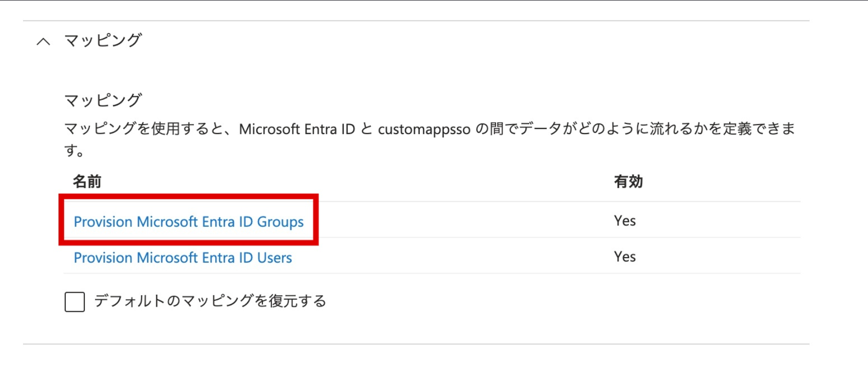Open Provision Microsoft Entra ID Groups mapping

[188, 221]
